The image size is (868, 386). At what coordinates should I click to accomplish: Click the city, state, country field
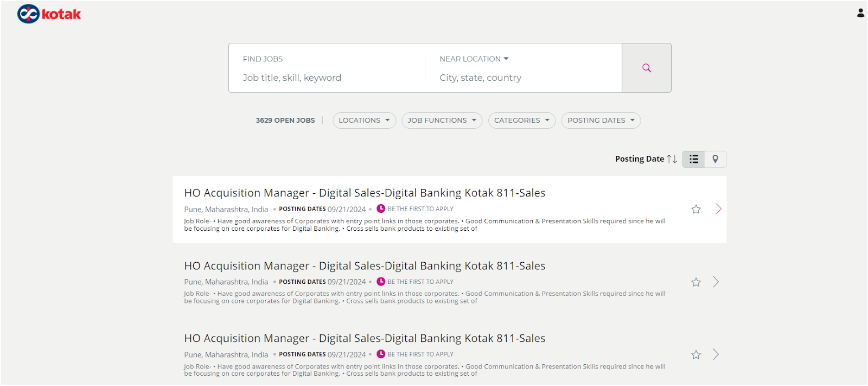coord(521,78)
